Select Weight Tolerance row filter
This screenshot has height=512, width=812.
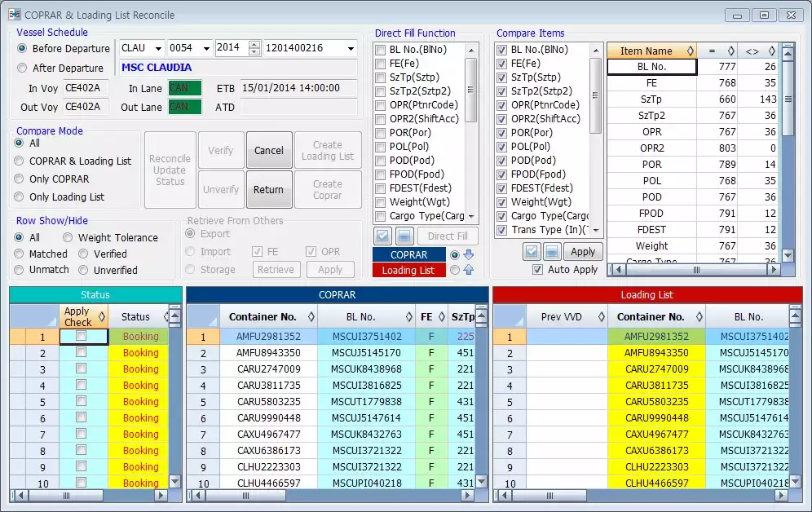click(68, 237)
